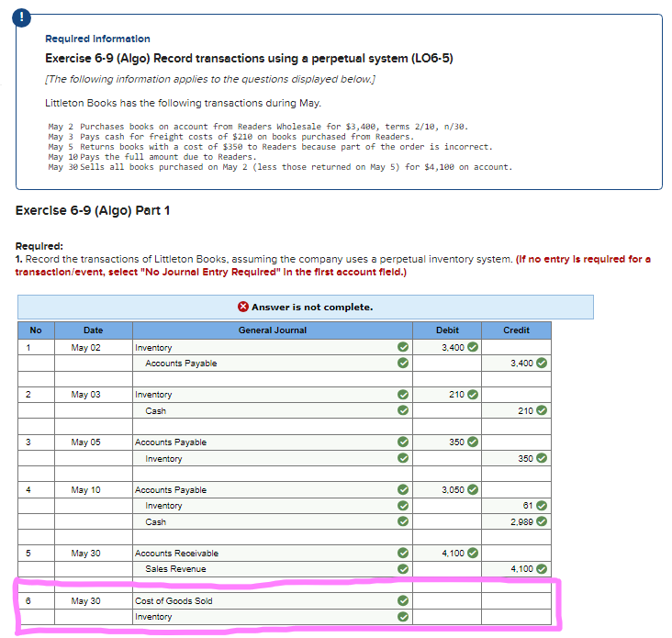The width and height of the screenshot is (672, 638).
Task: Select the May 10 Inventory account field
Action: coord(273,506)
